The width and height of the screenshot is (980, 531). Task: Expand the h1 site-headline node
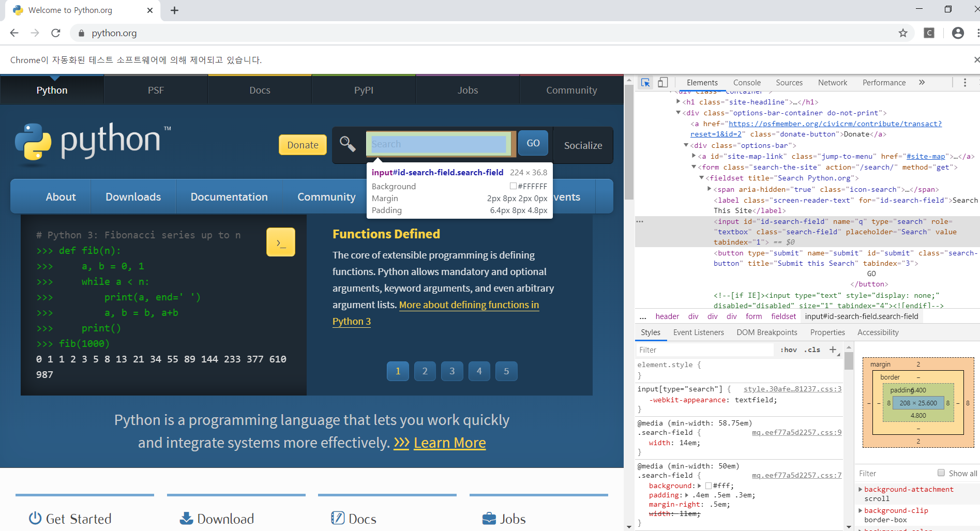678,102
